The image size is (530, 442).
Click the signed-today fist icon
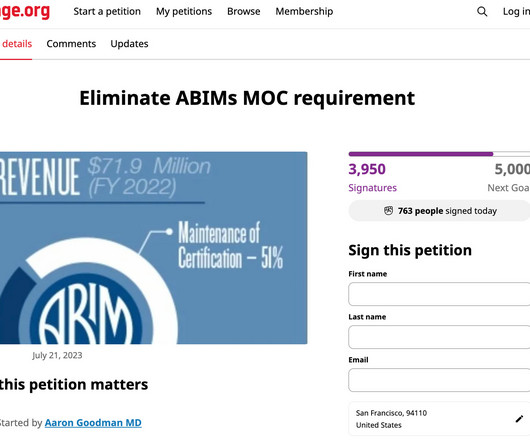tap(388, 211)
